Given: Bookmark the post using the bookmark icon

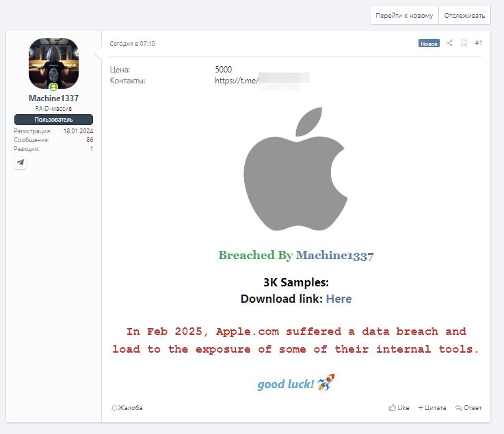Looking at the screenshot, I should [464, 43].
